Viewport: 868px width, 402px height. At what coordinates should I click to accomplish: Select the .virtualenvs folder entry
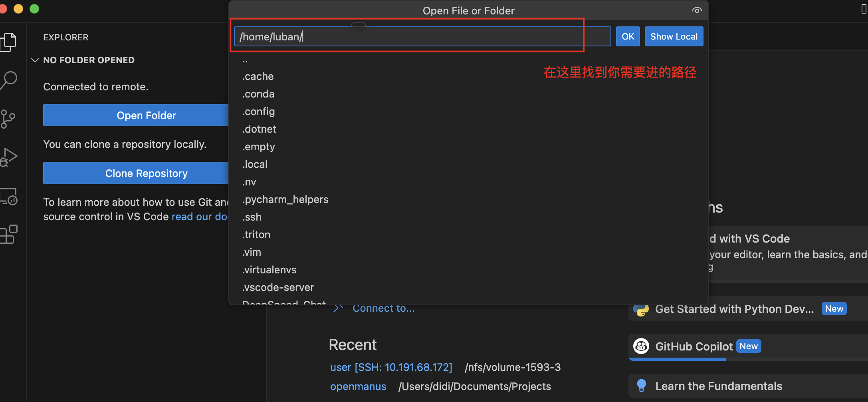tap(469, 270)
